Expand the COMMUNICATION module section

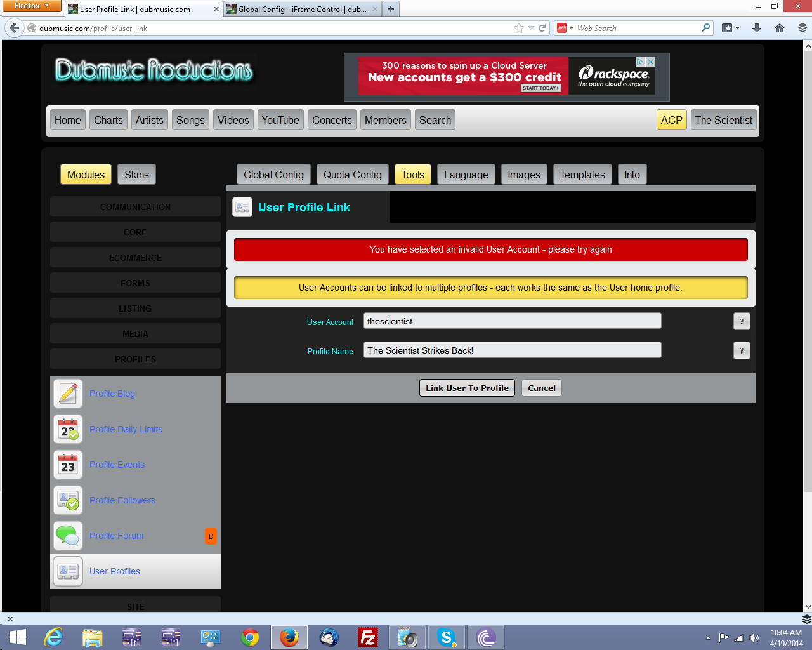point(135,207)
